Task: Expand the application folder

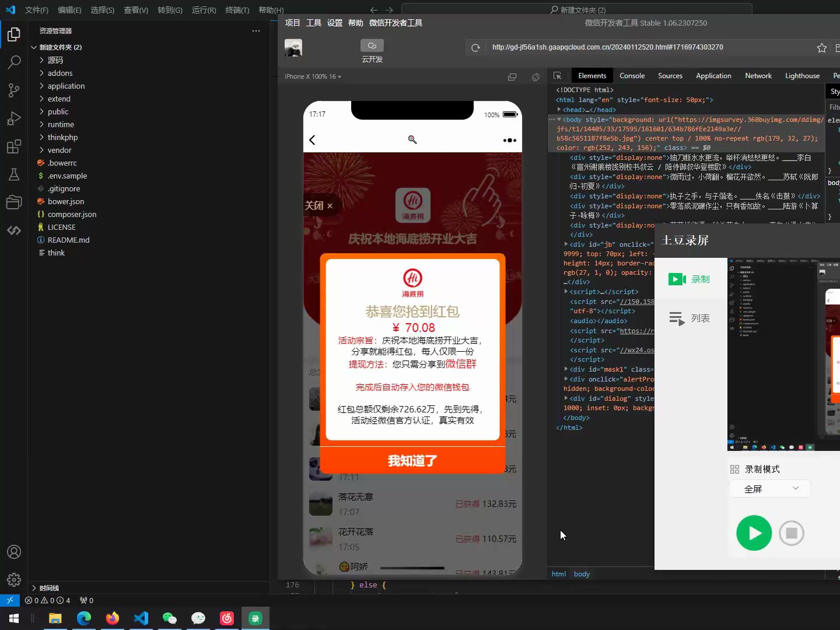Action: 66,86
